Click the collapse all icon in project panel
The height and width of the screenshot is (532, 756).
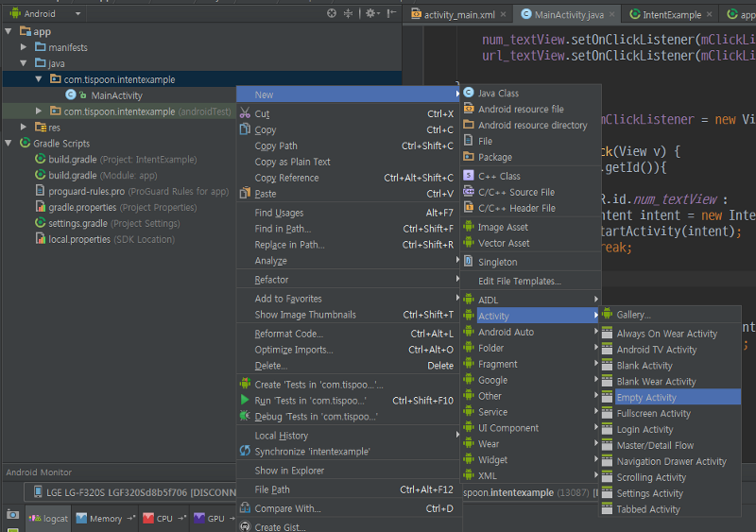(349, 13)
